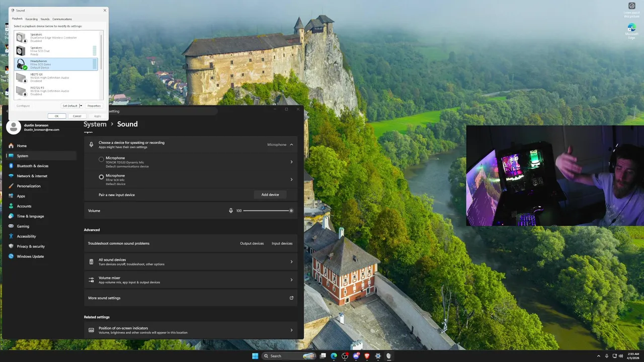The width and height of the screenshot is (644, 362).
Task: Click OK in Sound dialog
Action: pyautogui.click(x=57, y=116)
